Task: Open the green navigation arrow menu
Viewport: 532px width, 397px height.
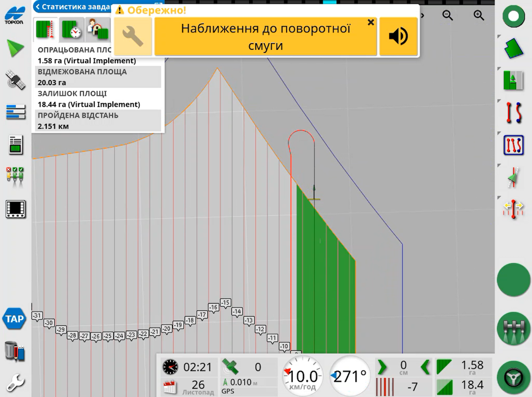Action: coord(15,48)
